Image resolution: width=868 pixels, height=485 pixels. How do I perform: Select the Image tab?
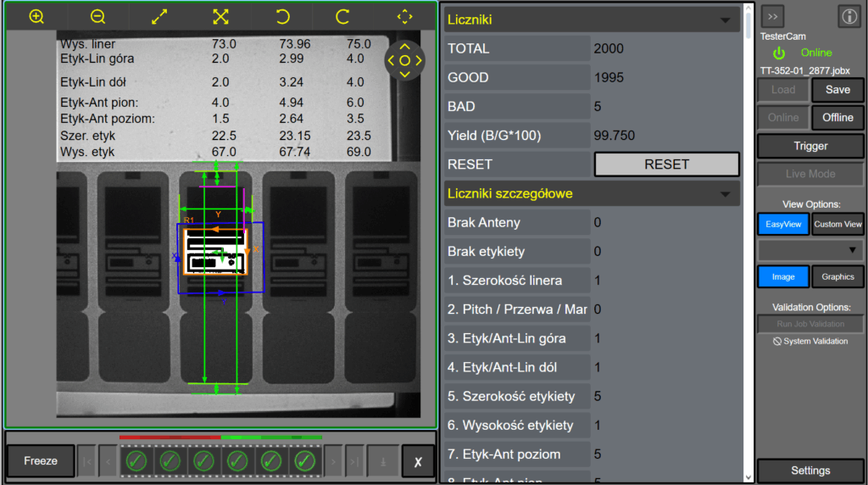pyautogui.click(x=783, y=276)
